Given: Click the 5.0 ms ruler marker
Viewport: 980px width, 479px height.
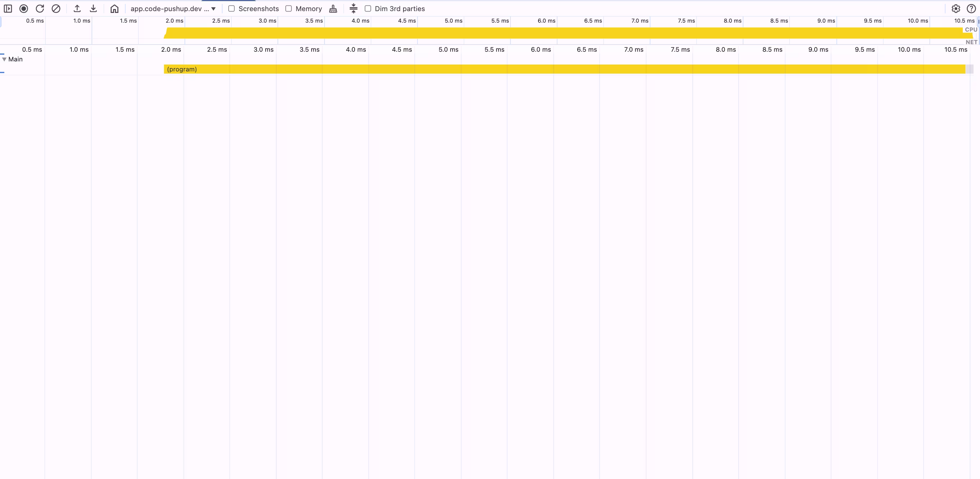Looking at the screenshot, I should 448,50.
